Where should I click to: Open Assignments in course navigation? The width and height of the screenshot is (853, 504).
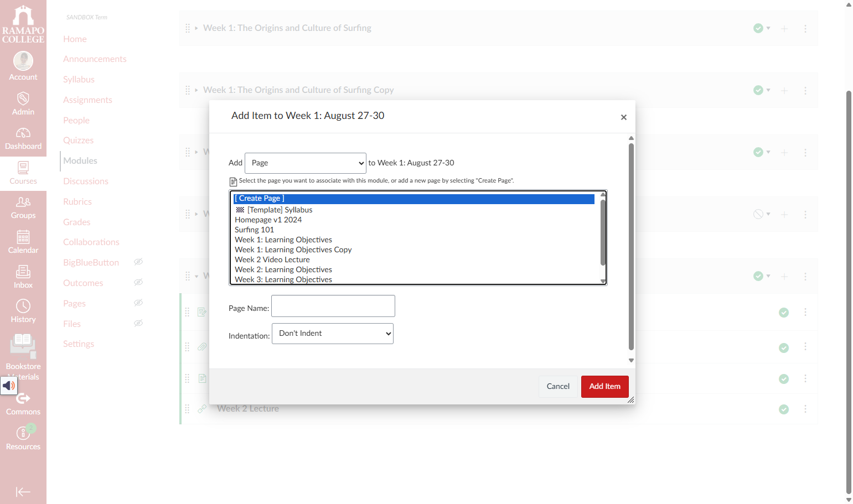pos(87,100)
